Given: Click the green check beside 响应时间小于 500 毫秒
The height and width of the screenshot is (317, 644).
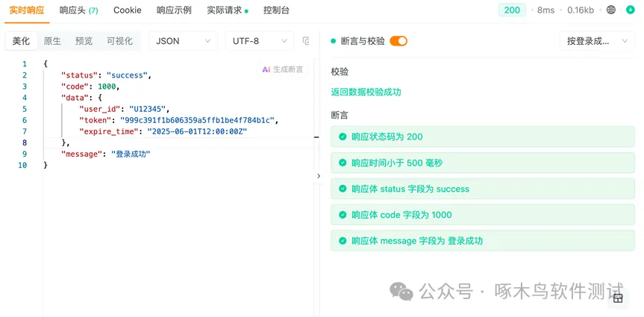Looking at the screenshot, I should pyautogui.click(x=343, y=163).
